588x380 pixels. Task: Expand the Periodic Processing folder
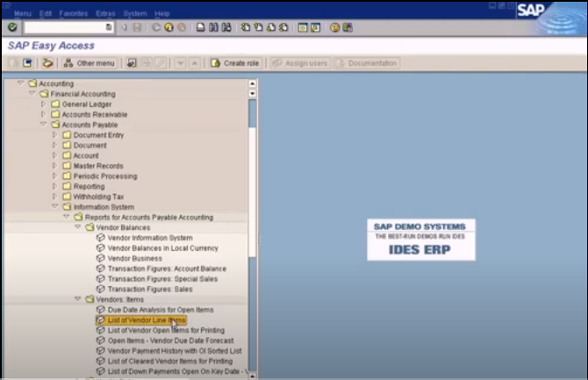[54, 176]
